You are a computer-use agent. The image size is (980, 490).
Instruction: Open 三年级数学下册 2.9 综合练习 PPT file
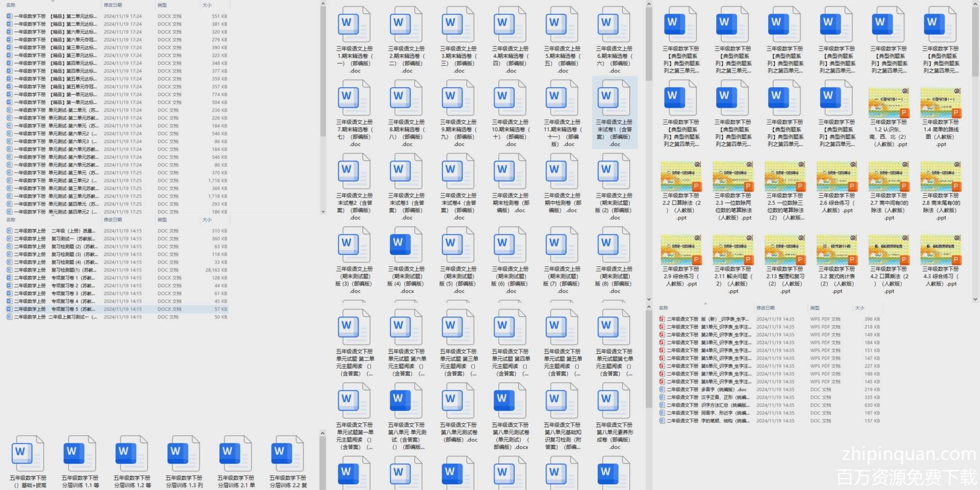click(x=681, y=251)
